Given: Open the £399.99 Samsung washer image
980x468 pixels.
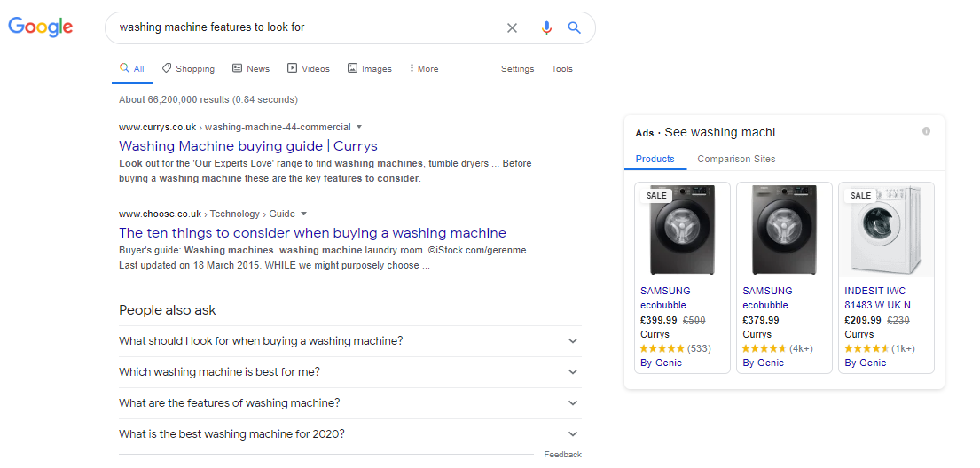Looking at the screenshot, I should [682, 230].
